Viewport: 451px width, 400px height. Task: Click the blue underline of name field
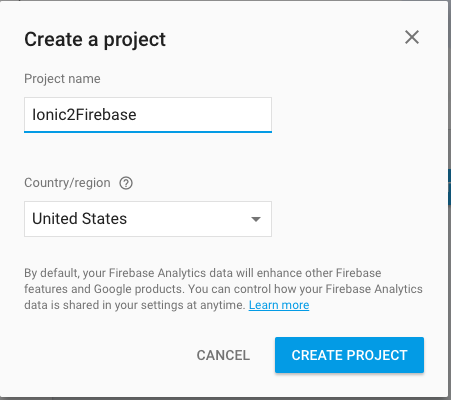tap(148, 132)
